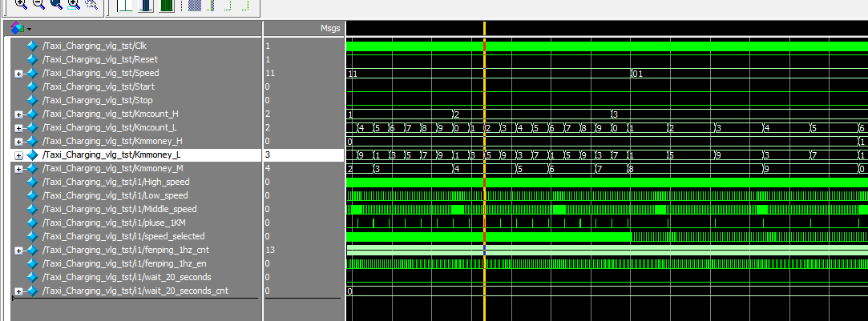
Task: Select signal /Taxi_Charging_vlg_tst/Start
Action: 98,86
